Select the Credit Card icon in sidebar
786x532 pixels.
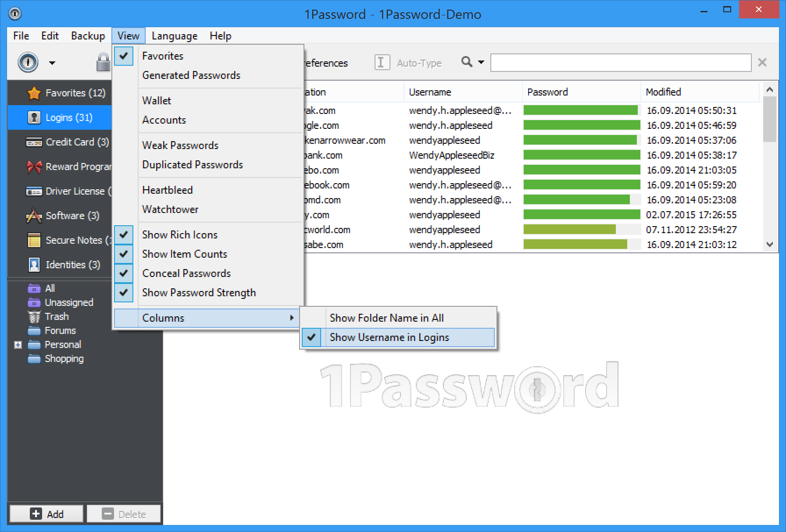pyautogui.click(x=34, y=142)
